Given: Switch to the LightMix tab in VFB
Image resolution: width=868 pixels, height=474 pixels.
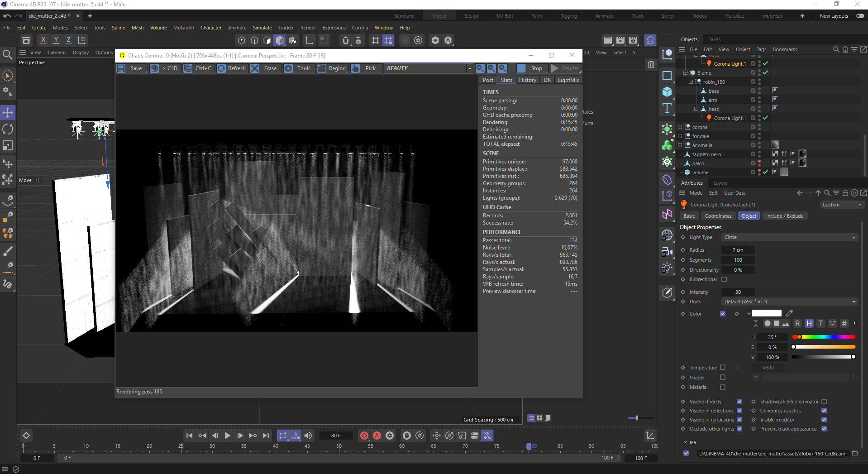Looking at the screenshot, I should pos(568,80).
